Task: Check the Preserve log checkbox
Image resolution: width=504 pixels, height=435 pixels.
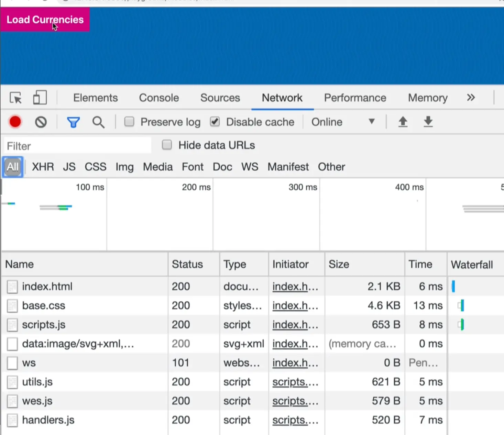Action: point(129,122)
